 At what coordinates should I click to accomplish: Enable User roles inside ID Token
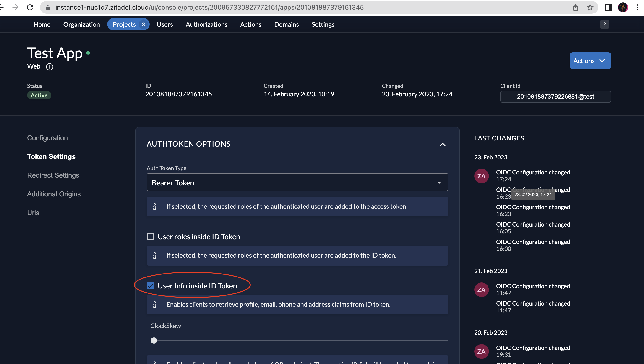pos(150,236)
